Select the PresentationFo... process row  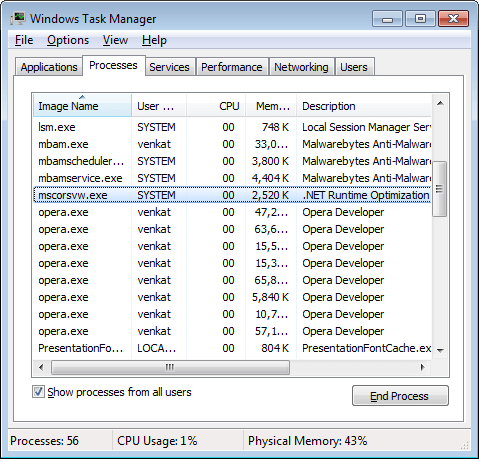click(x=232, y=348)
